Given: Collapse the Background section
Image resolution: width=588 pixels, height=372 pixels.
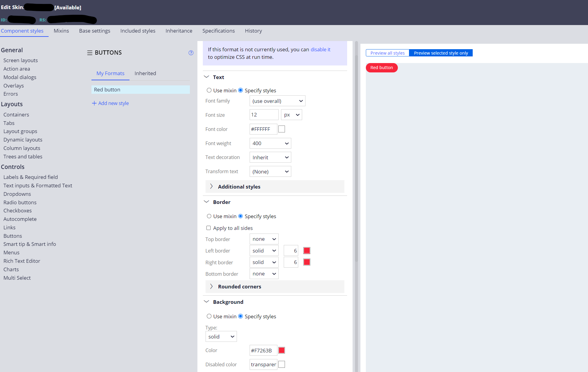Looking at the screenshot, I should [x=206, y=302].
